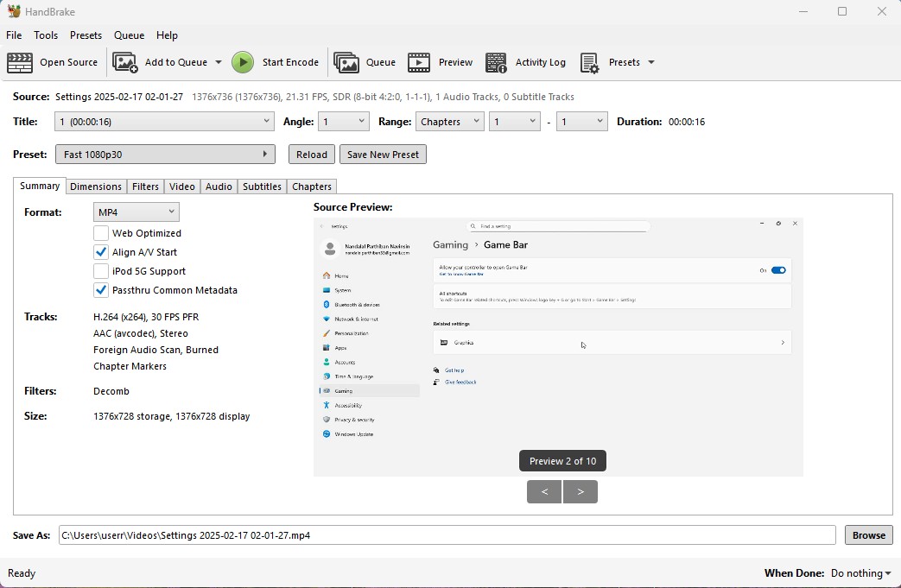This screenshot has width=901, height=588.
Task: Open the Fast 1080p30 preset selector
Action: pyautogui.click(x=165, y=155)
